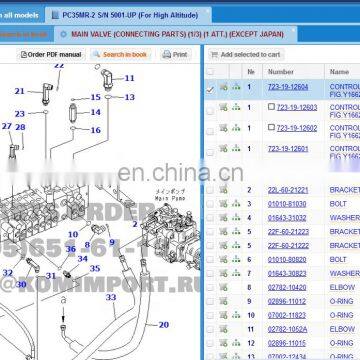Click tree icon in 723-19-12603 row
Screen dimensions: 360x360
[x=236, y=107]
